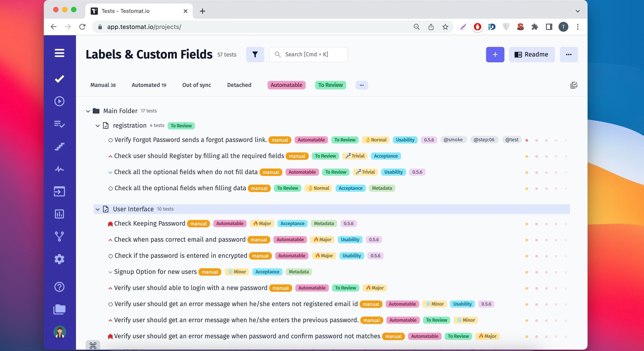
Task: Click the @smoke tag on Forgot Password test
Action: [x=453, y=140]
